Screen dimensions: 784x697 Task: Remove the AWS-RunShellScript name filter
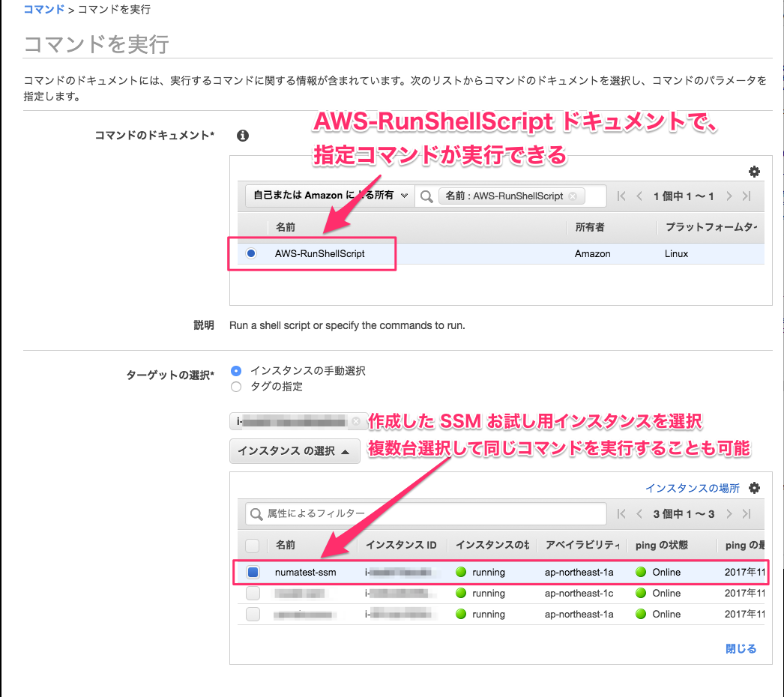click(573, 196)
